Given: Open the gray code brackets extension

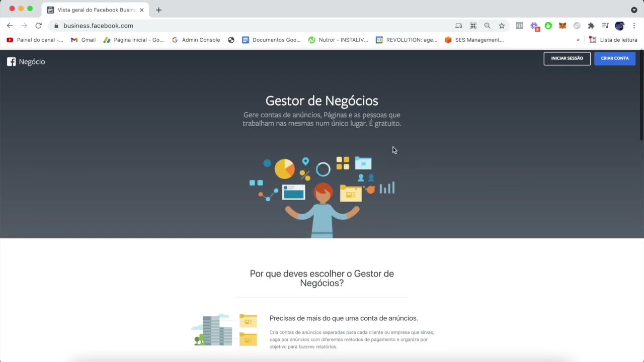Looking at the screenshot, I should (x=520, y=26).
